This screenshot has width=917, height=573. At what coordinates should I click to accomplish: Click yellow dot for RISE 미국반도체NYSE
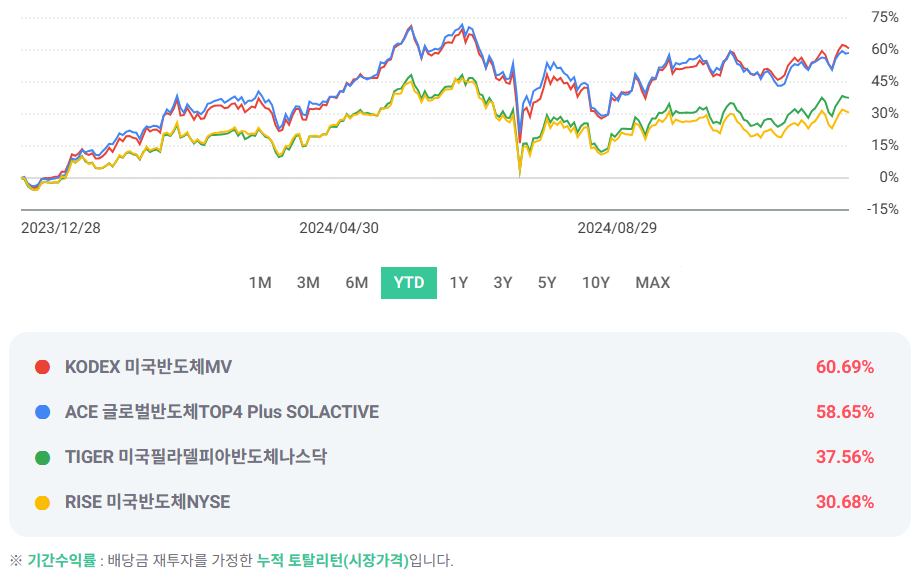(42, 502)
